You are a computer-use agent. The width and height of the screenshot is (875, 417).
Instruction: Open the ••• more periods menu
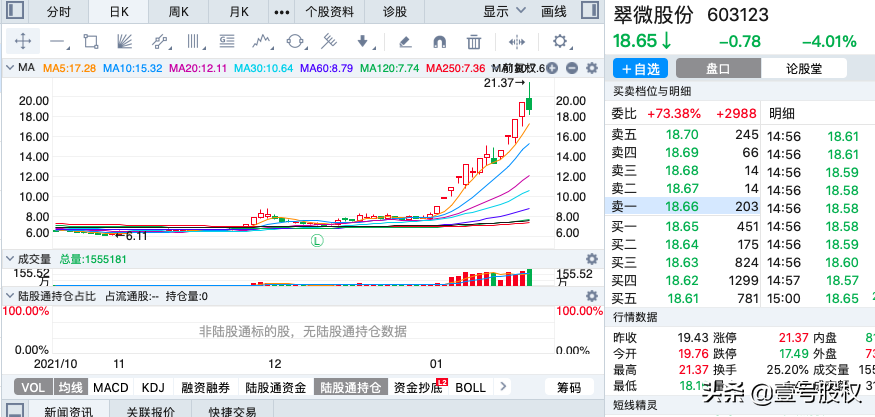(282, 12)
